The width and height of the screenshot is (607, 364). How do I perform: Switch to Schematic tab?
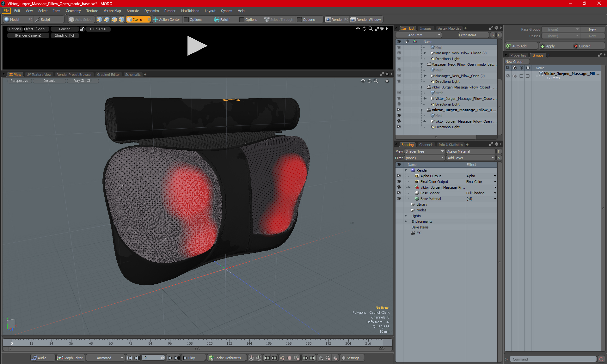[x=133, y=75]
